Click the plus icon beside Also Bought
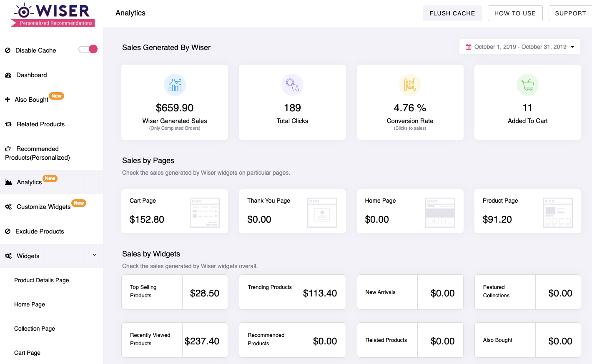The height and width of the screenshot is (364, 592). (8, 100)
